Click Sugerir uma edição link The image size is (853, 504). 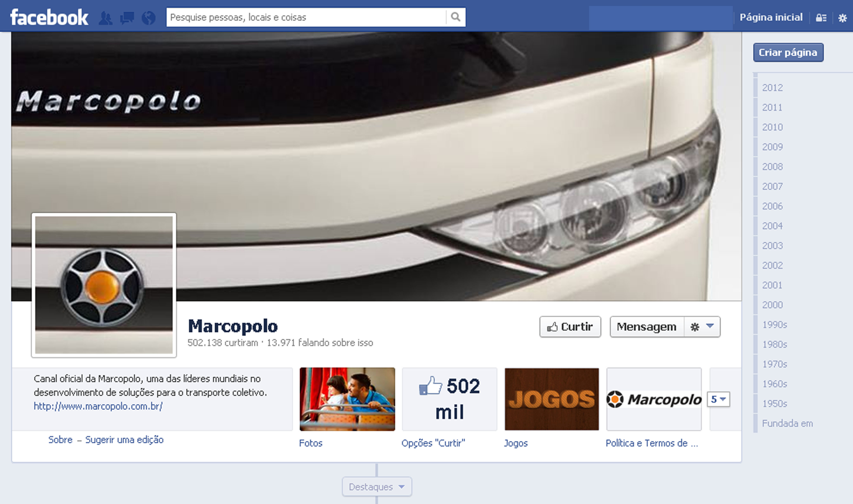[x=124, y=440]
